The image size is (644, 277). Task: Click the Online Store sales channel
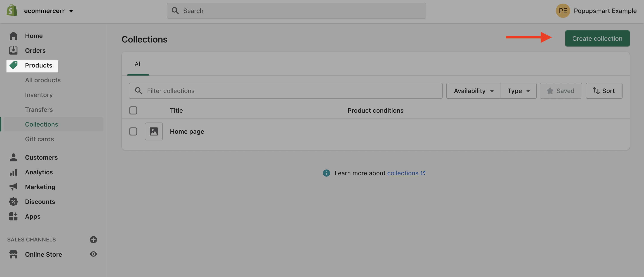coord(44,254)
